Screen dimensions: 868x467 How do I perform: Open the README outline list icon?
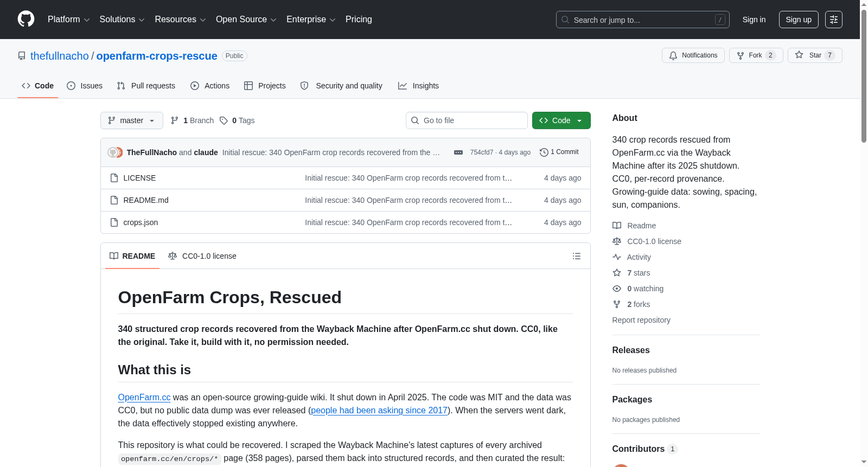[577, 256]
